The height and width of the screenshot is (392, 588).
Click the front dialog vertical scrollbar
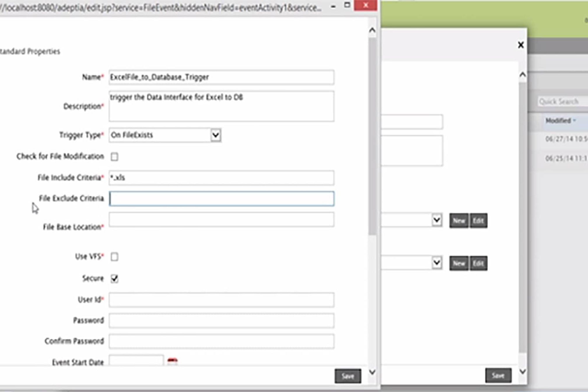click(372, 137)
